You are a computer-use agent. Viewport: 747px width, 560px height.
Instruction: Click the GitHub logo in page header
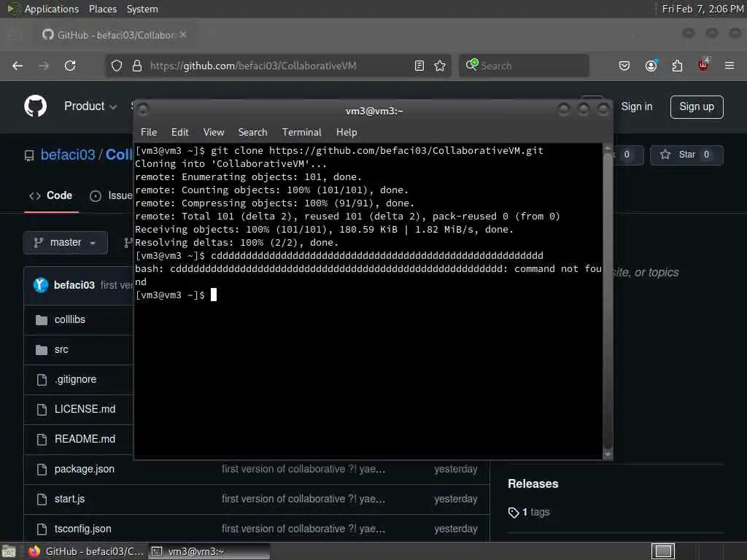point(35,106)
